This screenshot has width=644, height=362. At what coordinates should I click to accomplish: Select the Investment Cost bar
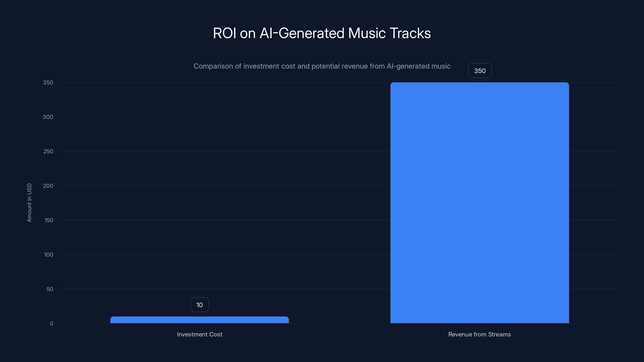click(199, 320)
